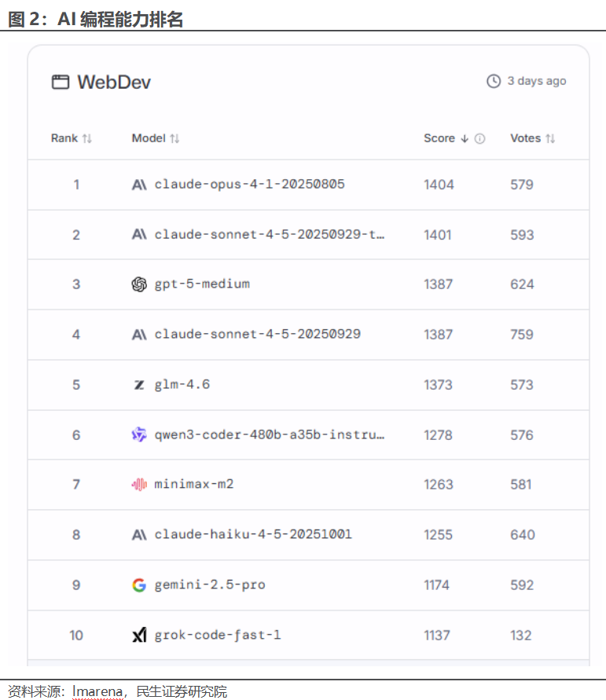The width and height of the screenshot is (606, 700).
Task: Select score value 1404
Action: click(x=439, y=185)
